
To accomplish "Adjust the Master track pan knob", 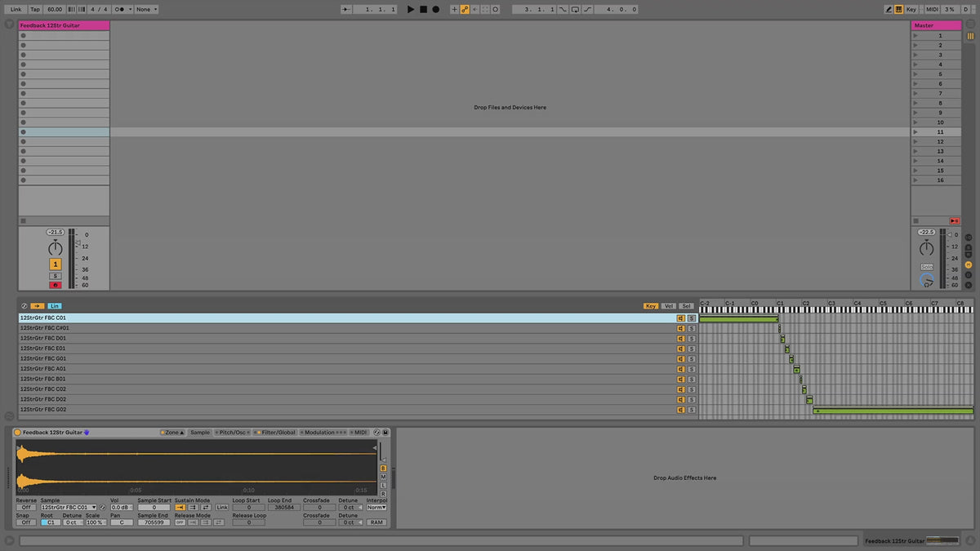I will tap(926, 248).
